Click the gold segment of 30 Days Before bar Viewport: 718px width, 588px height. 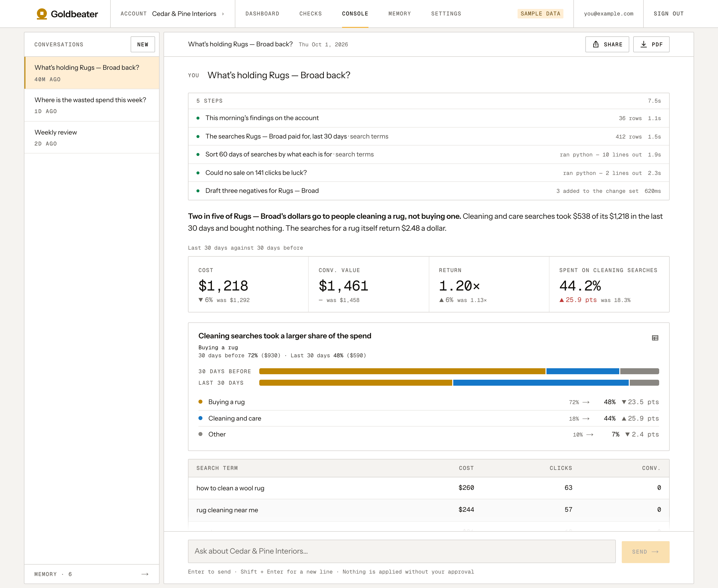(x=402, y=371)
